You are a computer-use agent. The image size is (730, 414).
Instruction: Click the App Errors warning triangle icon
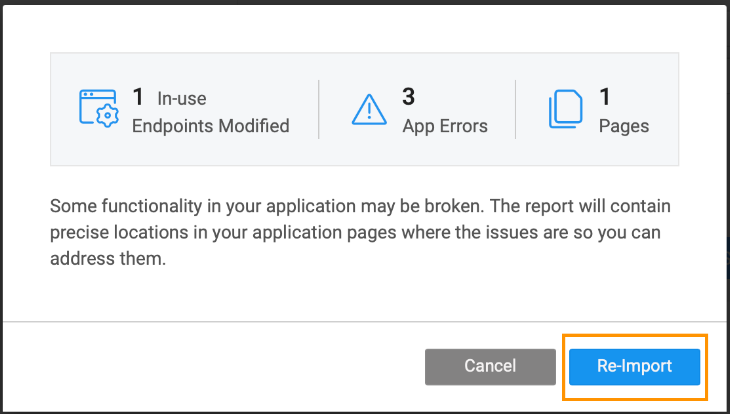tap(369, 109)
